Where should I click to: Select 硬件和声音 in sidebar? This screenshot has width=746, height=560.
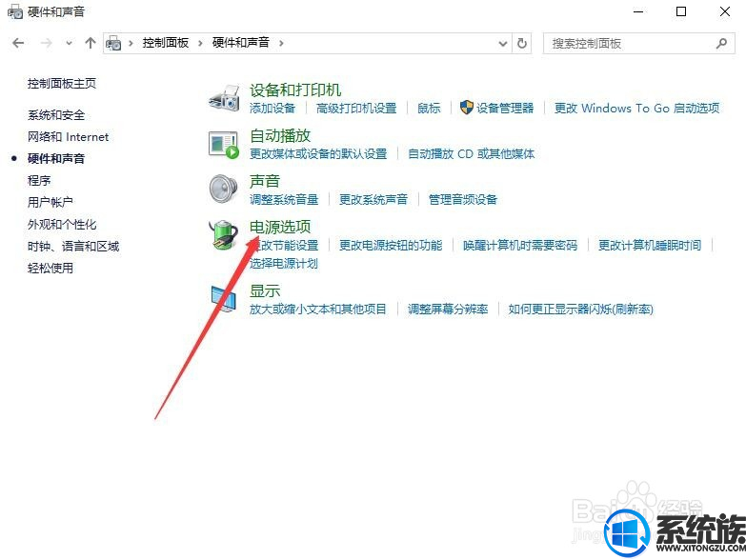pos(56,159)
